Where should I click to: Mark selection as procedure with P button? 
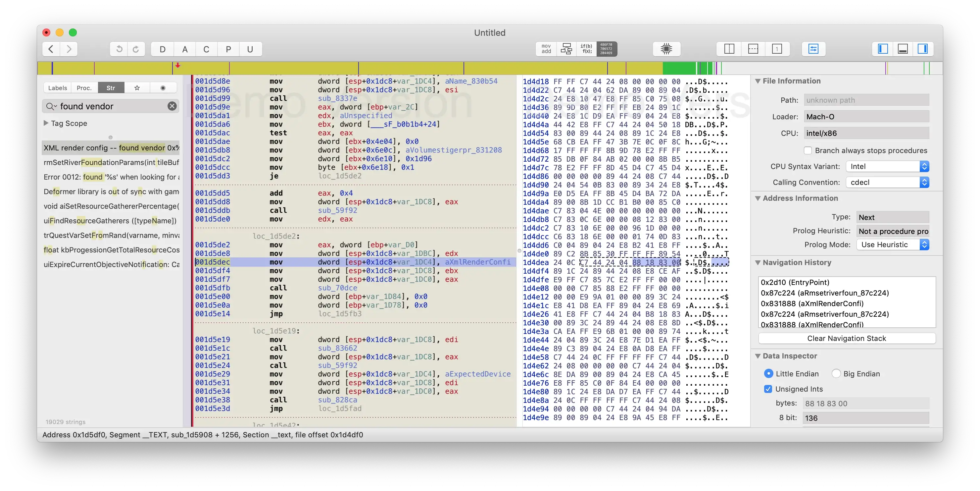(228, 49)
